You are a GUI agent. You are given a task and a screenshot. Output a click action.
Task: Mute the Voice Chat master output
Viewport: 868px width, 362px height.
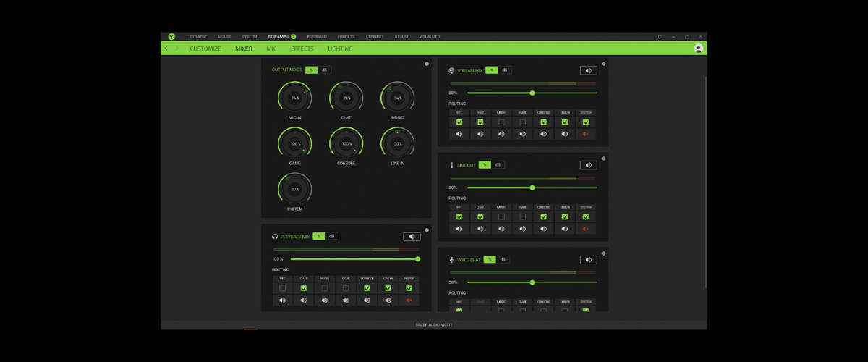[x=588, y=260]
